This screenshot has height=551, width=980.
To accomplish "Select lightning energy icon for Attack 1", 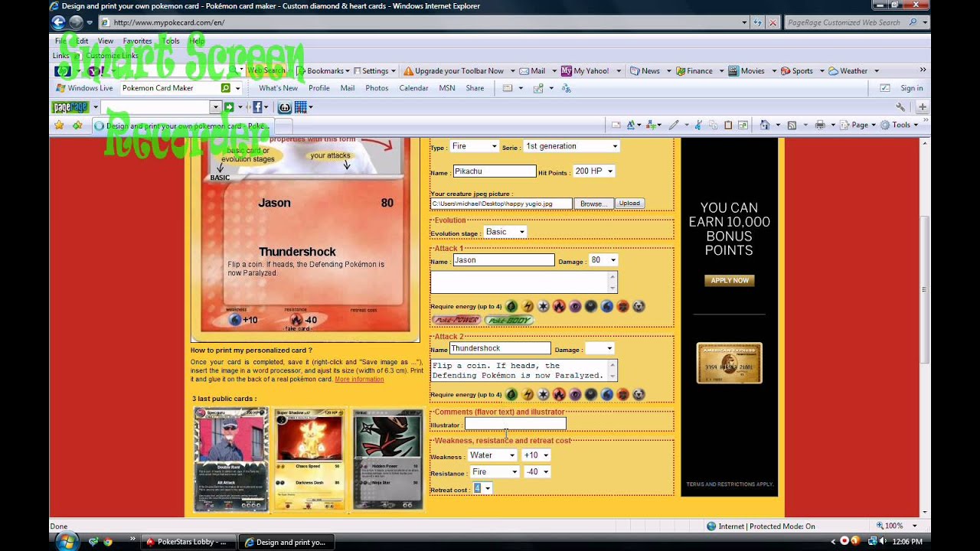I will (x=528, y=306).
